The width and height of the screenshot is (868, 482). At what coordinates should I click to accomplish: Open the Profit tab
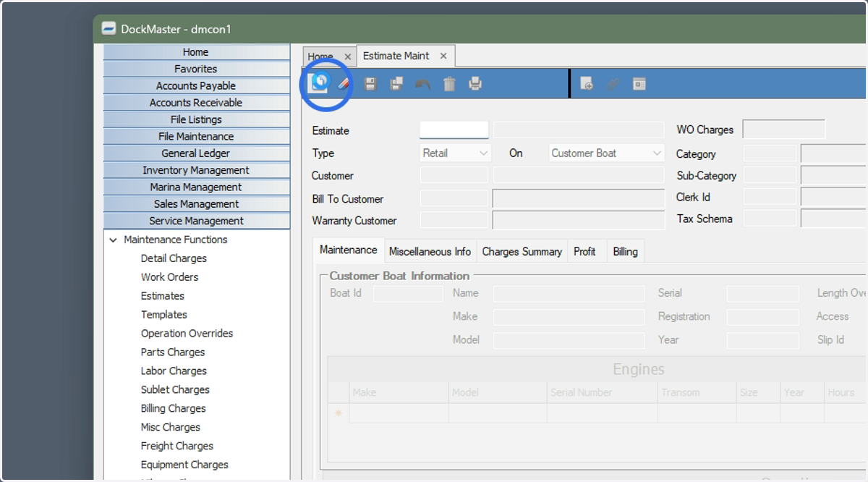[x=584, y=251]
